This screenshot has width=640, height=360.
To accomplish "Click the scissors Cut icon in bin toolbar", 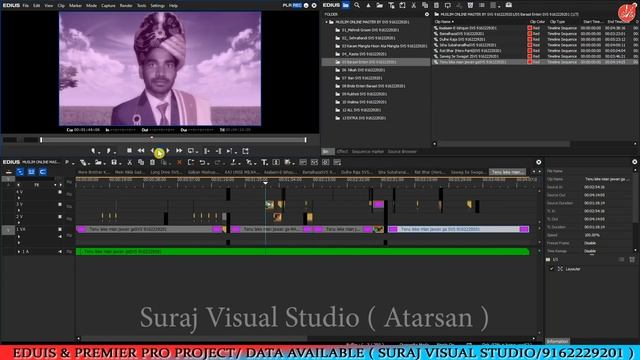I will pos(413,5).
